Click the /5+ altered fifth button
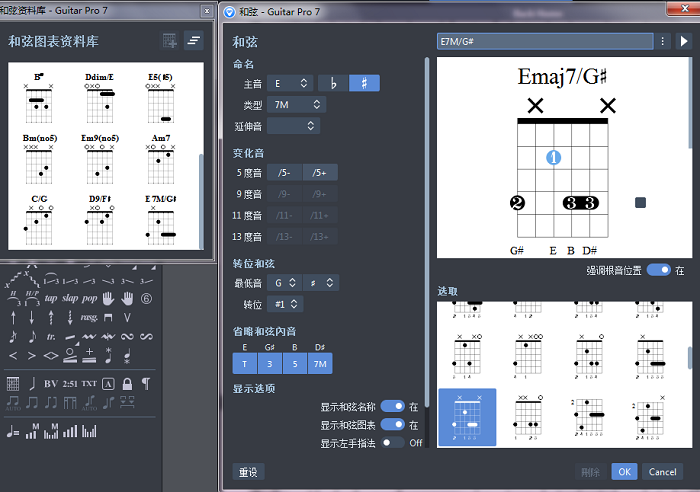Image resolution: width=700 pixels, height=492 pixels. click(x=320, y=172)
